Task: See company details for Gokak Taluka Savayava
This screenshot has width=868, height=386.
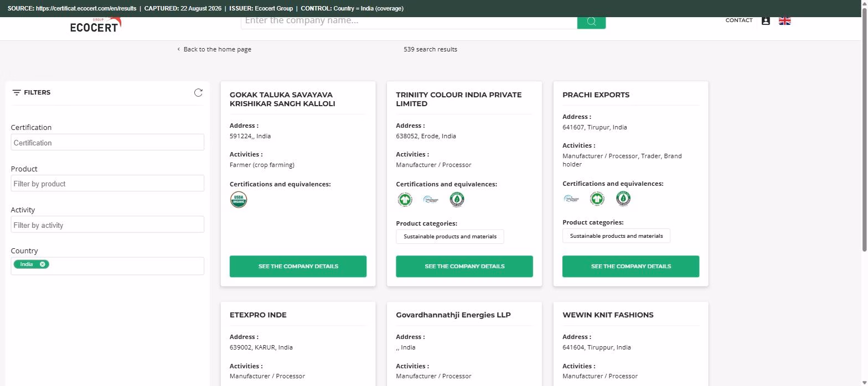Action: (x=298, y=266)
